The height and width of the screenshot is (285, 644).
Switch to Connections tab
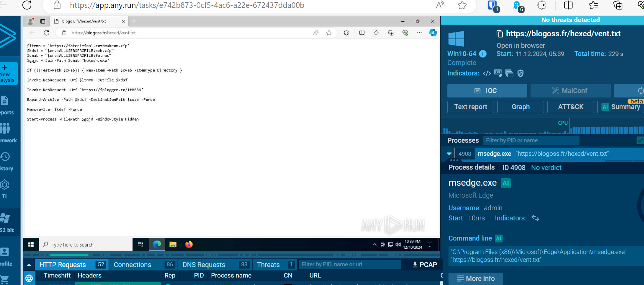[x=144, y=265]
